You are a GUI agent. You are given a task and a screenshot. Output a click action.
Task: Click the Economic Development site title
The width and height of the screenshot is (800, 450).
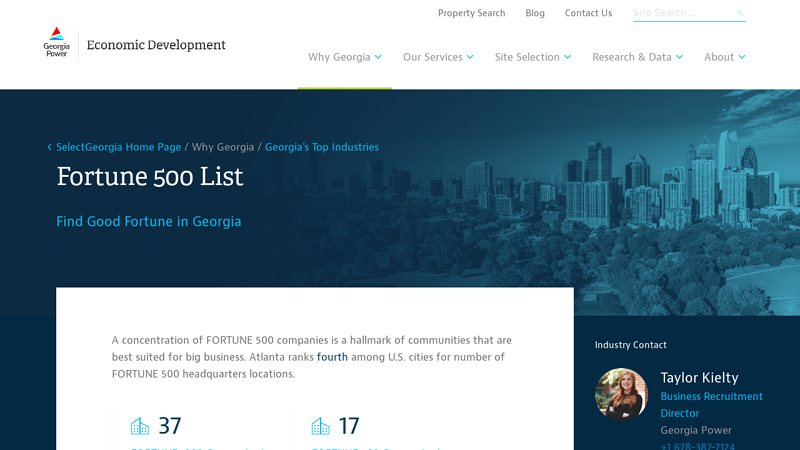156,45
